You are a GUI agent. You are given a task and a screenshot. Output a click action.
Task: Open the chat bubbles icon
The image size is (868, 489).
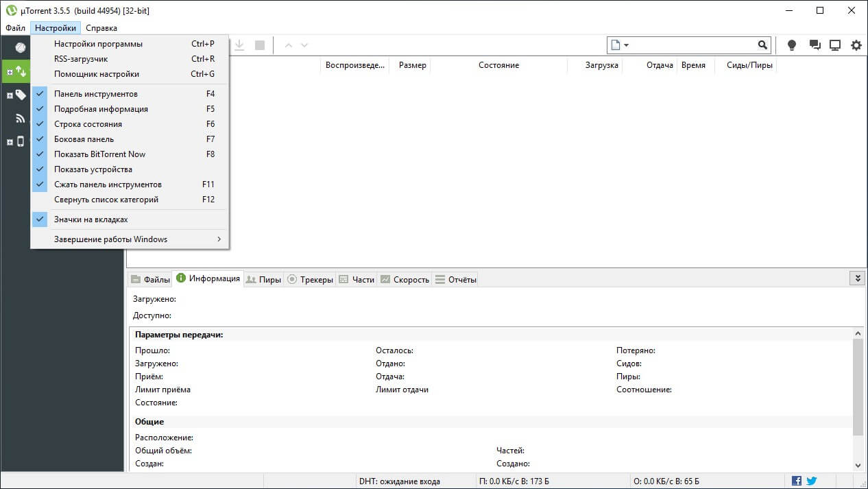(815, 45)
